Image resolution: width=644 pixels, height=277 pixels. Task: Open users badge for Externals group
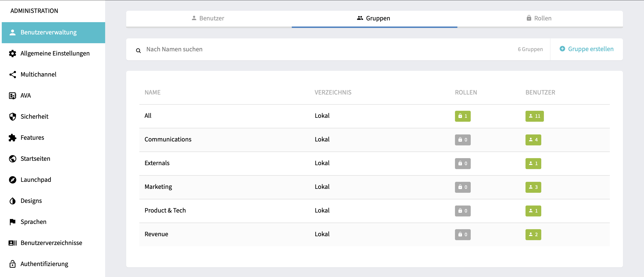(533, 164)
